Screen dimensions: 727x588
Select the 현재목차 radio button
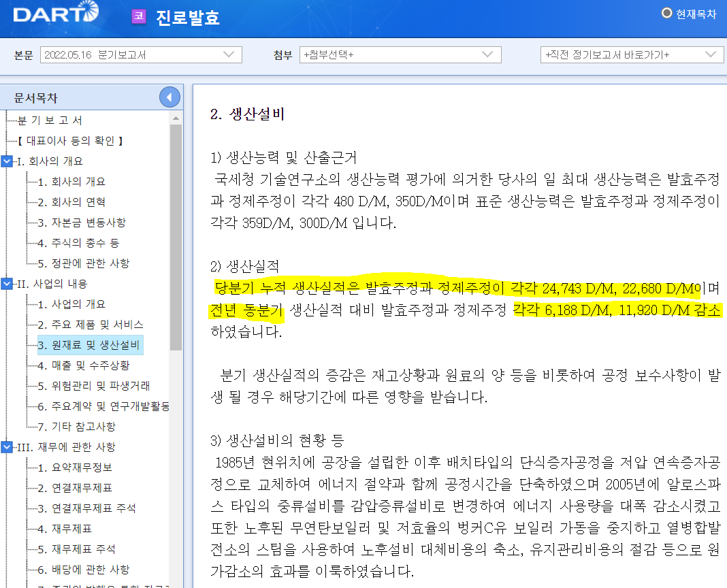click(x=666, y=13)
